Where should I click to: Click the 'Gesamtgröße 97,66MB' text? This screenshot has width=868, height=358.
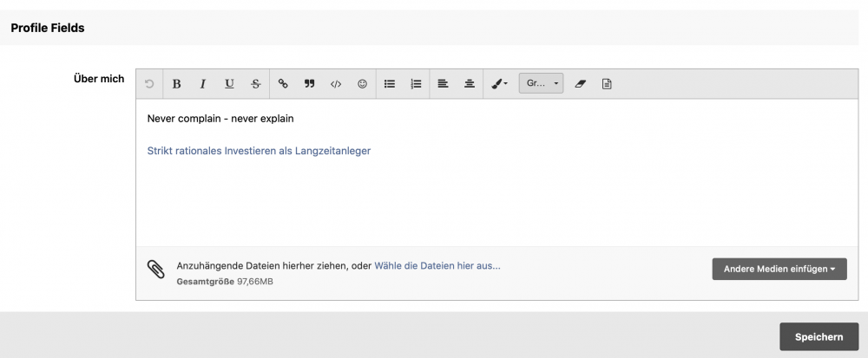[225, 282]
